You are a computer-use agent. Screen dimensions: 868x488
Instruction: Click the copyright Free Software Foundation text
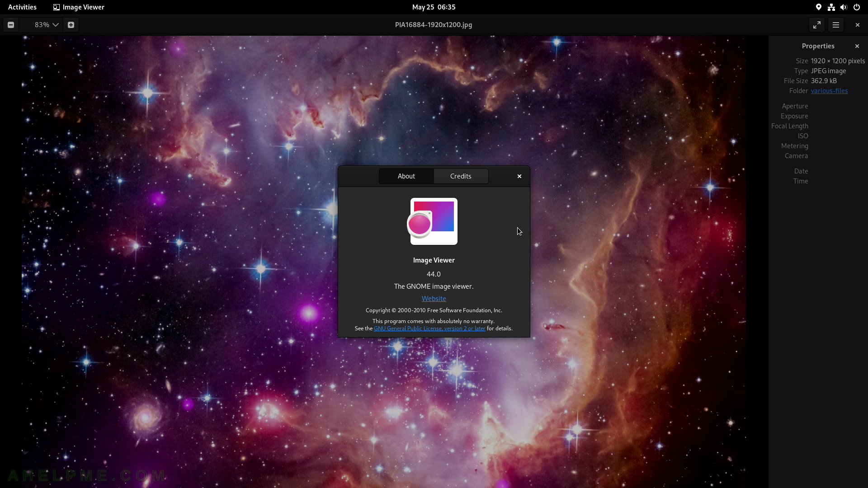[x=434, y=310]
